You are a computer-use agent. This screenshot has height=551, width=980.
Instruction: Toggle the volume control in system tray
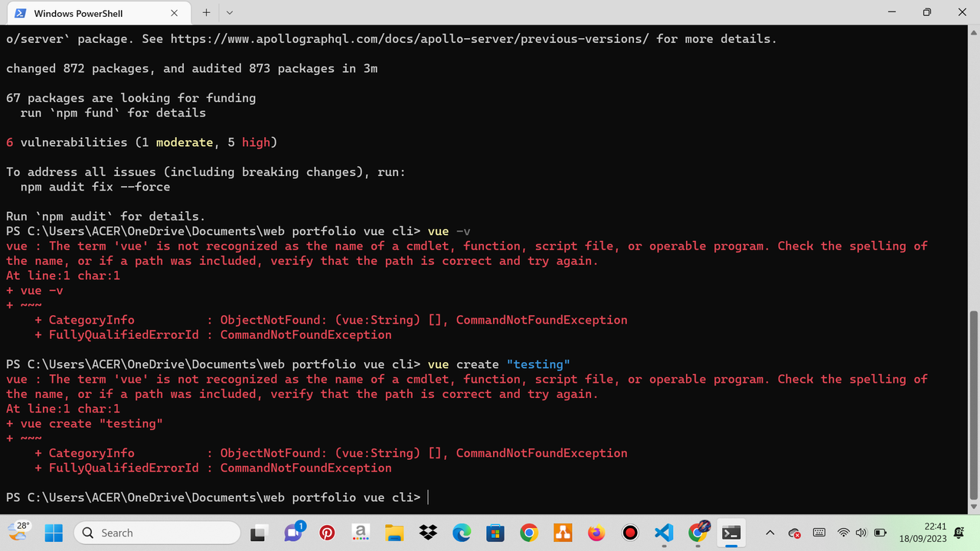click(861, 533)
